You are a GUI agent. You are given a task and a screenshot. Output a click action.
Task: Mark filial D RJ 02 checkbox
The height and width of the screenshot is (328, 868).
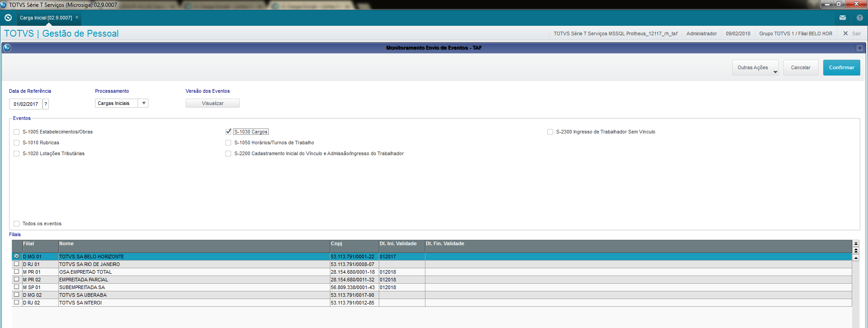17,302
